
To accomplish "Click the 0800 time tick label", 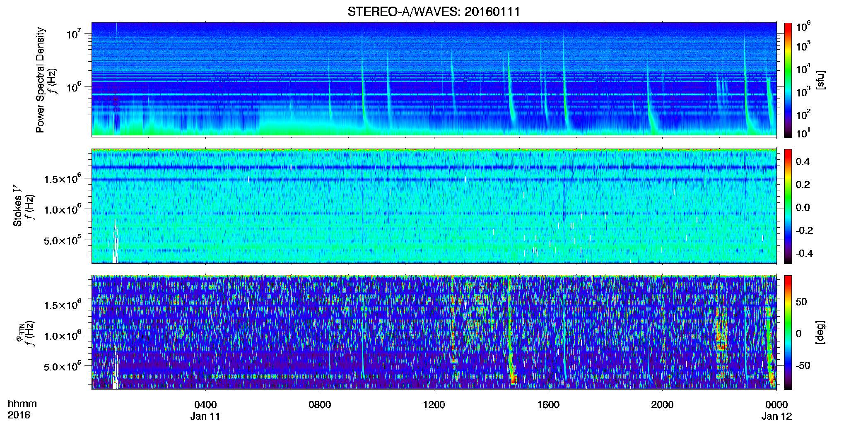I will point(320,404).
